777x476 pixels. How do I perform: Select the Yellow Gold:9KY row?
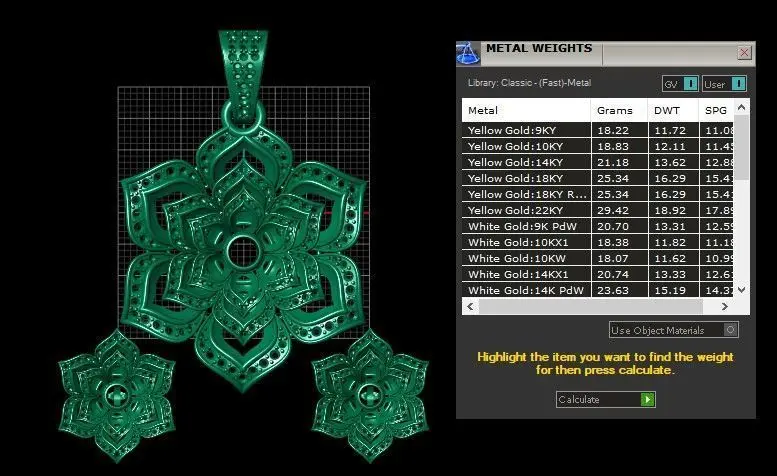(598, 130)
